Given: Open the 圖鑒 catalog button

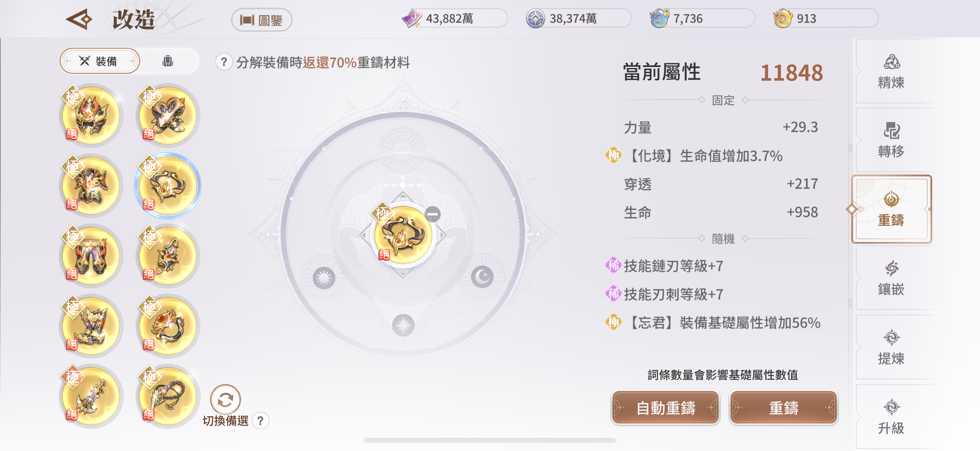Looking at the screenshot, I should click(x=261, y=20).
